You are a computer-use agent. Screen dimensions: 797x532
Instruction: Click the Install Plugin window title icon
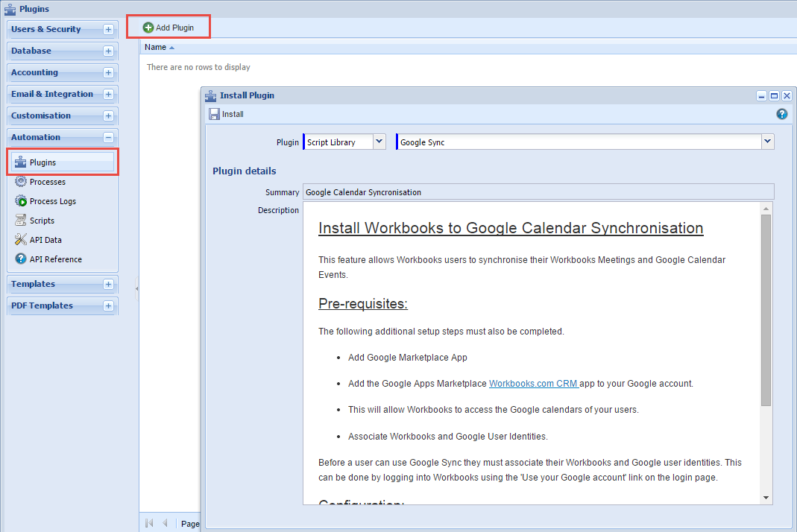click(x=211, y=95)
